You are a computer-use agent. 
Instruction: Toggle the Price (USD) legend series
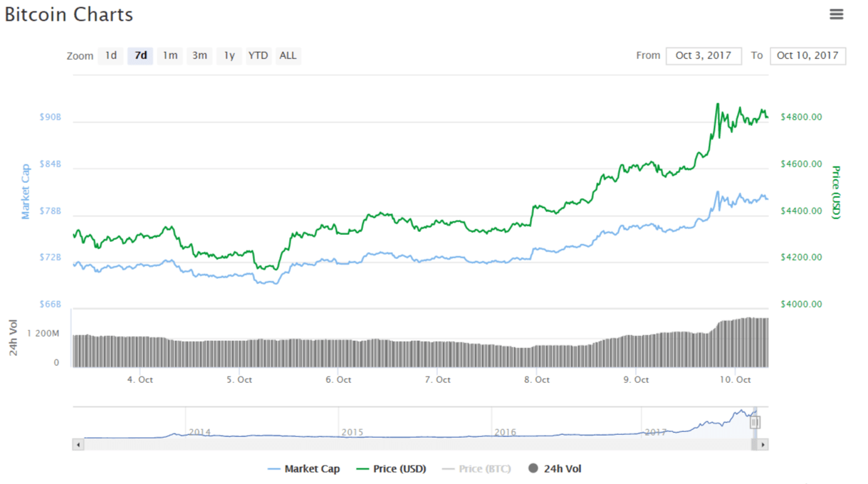[390, 468]
